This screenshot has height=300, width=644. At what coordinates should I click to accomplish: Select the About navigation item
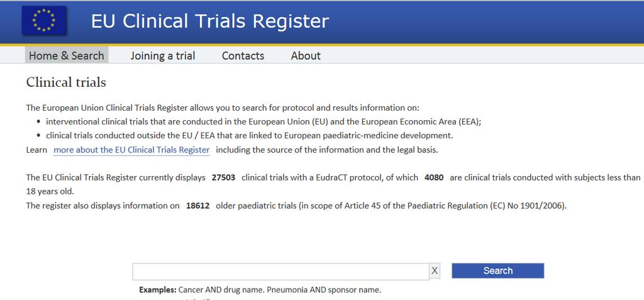pyautogui.click(x=306, y=55)
